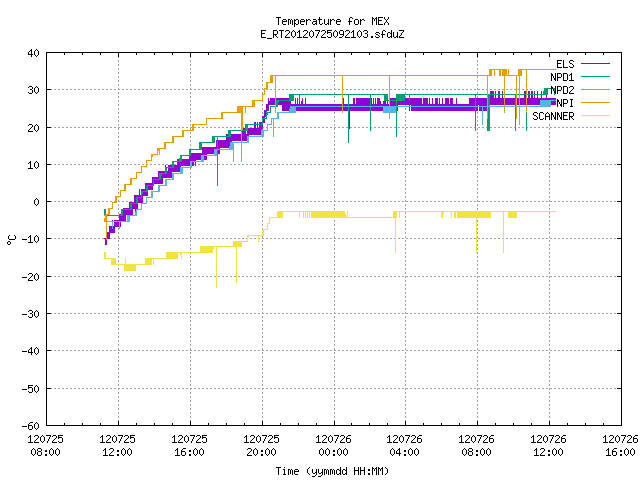
Task: Click the ELS legend label
Action: tap(565, 64)
